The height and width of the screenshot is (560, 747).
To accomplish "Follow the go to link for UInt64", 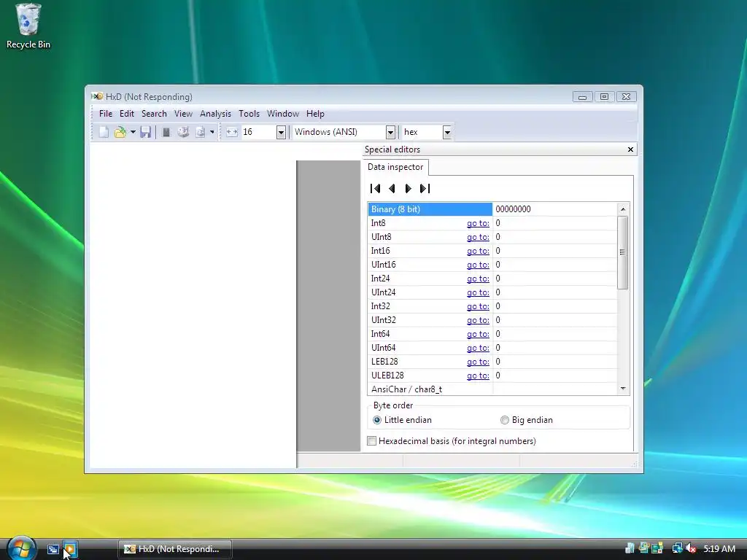I will click(x=478, y=348).
